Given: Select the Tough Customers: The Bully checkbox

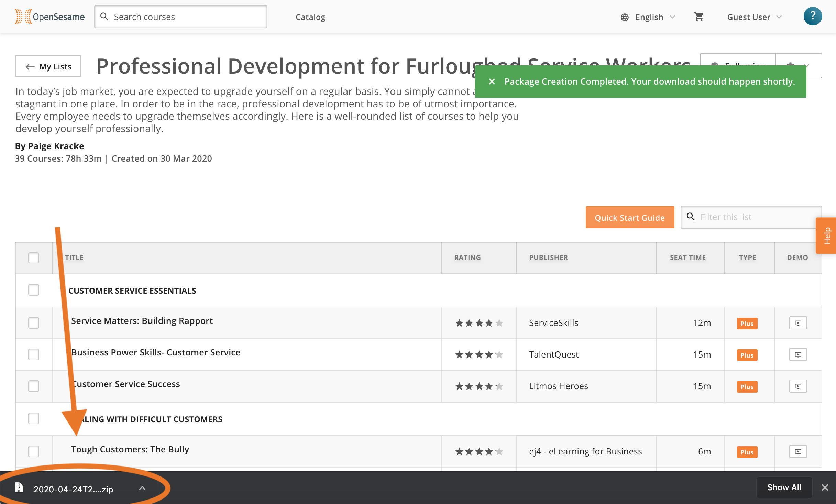Looking at the screenshot, I should pyautogui.click(x=34, y=451).
